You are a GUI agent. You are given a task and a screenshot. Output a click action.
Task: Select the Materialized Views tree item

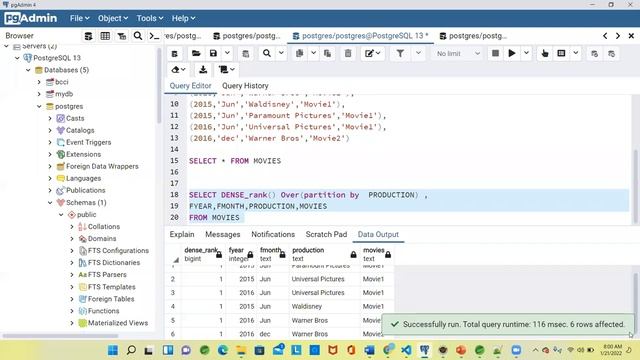click(118, 323)
